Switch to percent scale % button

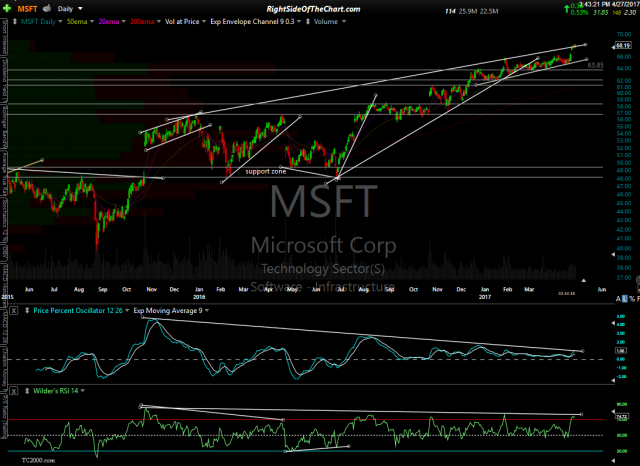[632, 299]
